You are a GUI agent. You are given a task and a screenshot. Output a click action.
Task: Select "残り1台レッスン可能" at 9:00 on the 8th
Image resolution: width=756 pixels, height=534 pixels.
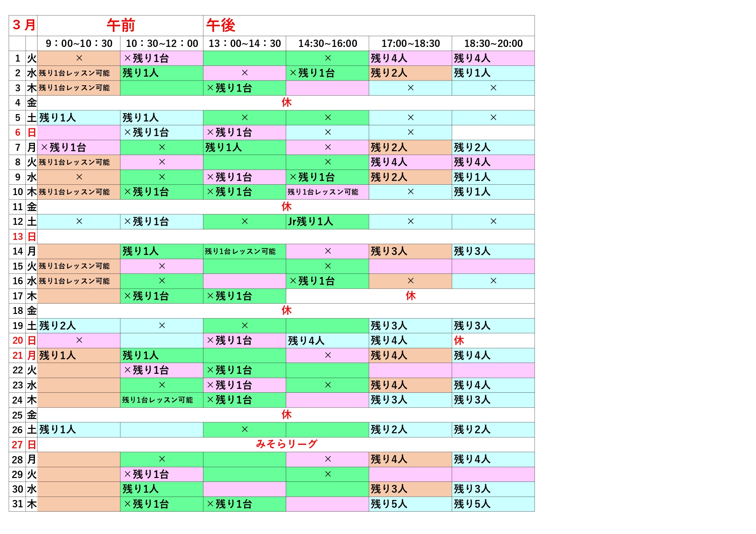(74, 162)
